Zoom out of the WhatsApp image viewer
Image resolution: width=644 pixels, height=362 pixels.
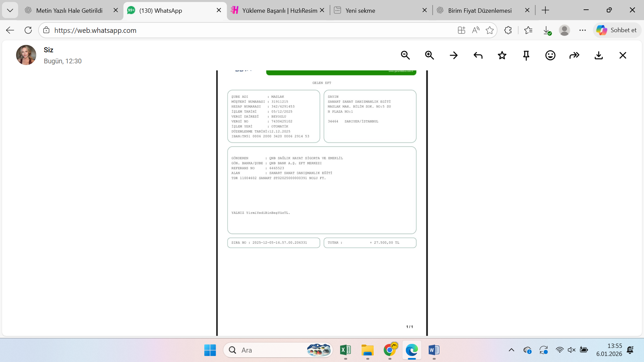406,55
